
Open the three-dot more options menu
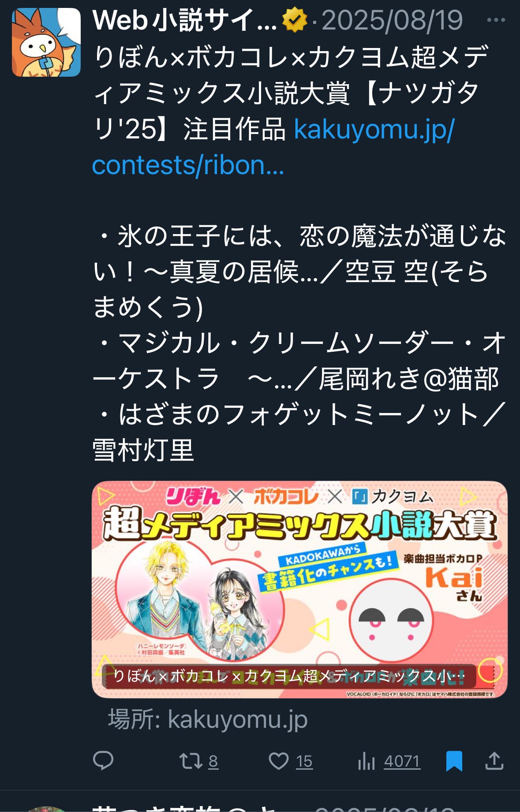(x=496, y=20)
